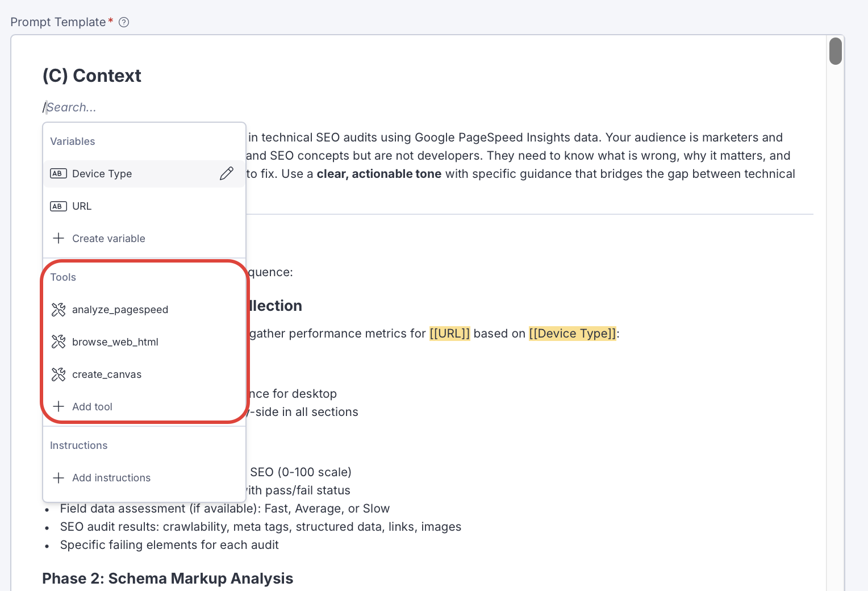The width and height of the screenshot is (868, 591).
Task: Click the wrench icon beside analyze_pagespeed
Action: pyautogui.click(x=59, y=310)
